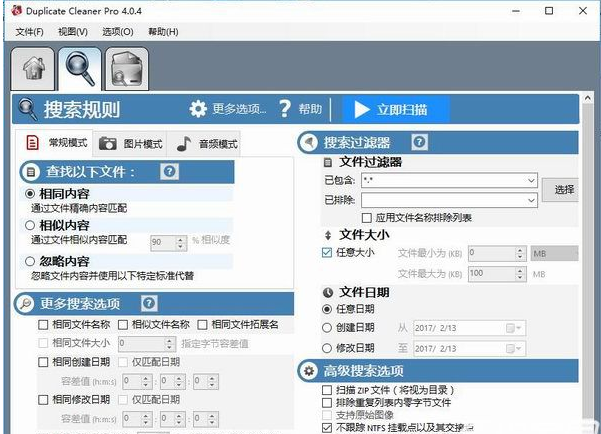Click the 文件大小 arrows icon
The height and width of the screenshot is (434, 601).
328,235
